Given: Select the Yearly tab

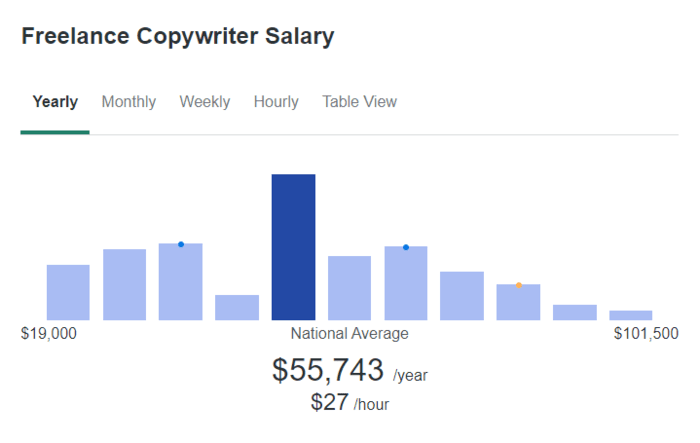Looking at the screenshot, I should (x=55, y=102).
